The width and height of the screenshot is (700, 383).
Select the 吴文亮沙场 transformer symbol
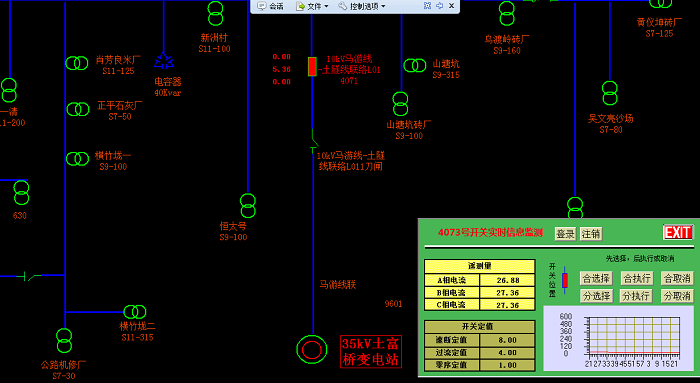pyautogui.click(x=610, y=93)
